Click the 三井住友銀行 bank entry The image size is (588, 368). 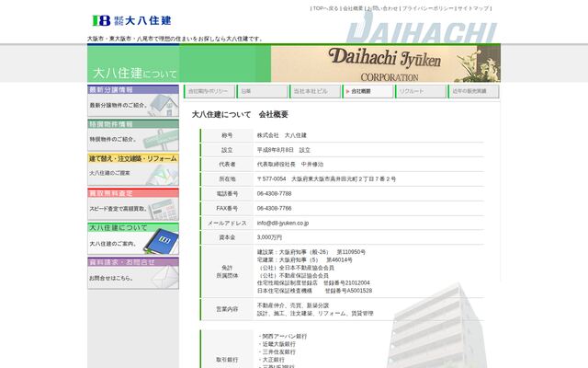pyautogui.click(x=277, y=352)
